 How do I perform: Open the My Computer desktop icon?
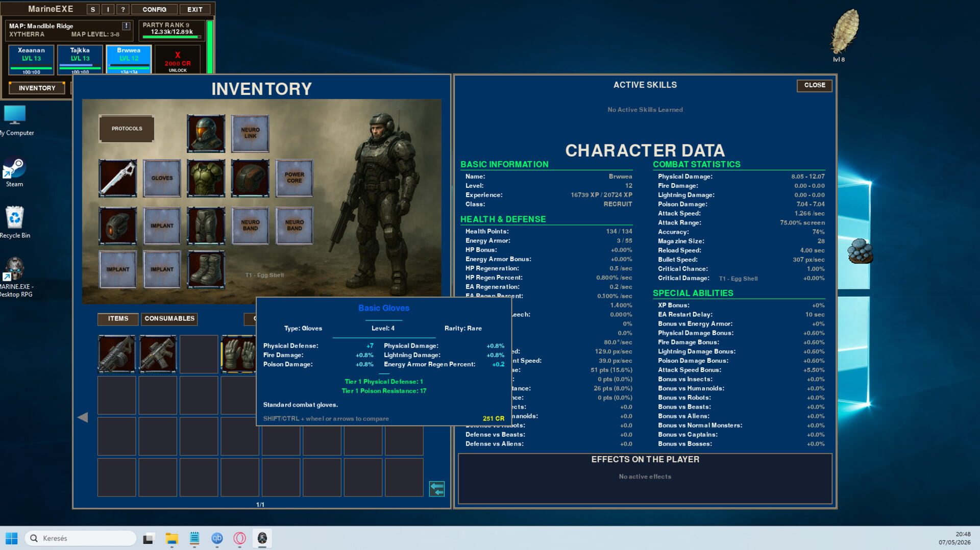[x=15, y=121]
